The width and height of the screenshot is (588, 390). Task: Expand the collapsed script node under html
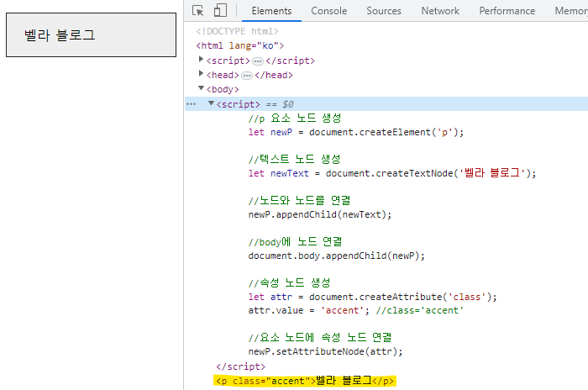click(x=201, y=60)
